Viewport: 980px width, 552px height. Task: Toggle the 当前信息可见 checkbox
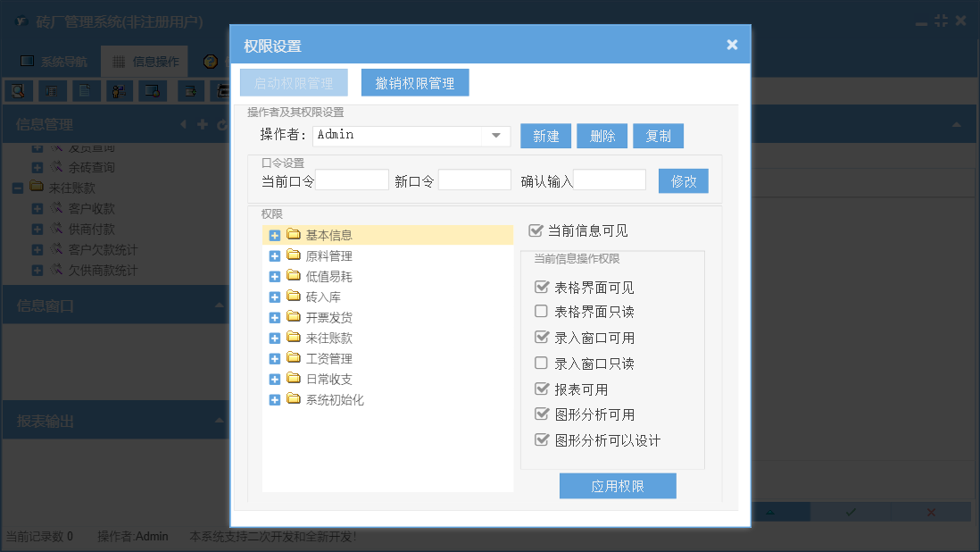click(x=536, y=230)
